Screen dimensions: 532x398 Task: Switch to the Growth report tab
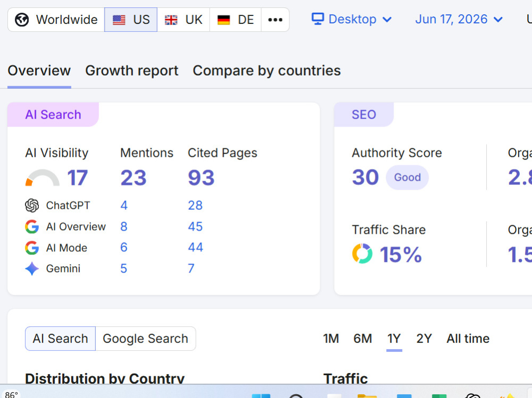pyautogui.click(x=131, y=71)
